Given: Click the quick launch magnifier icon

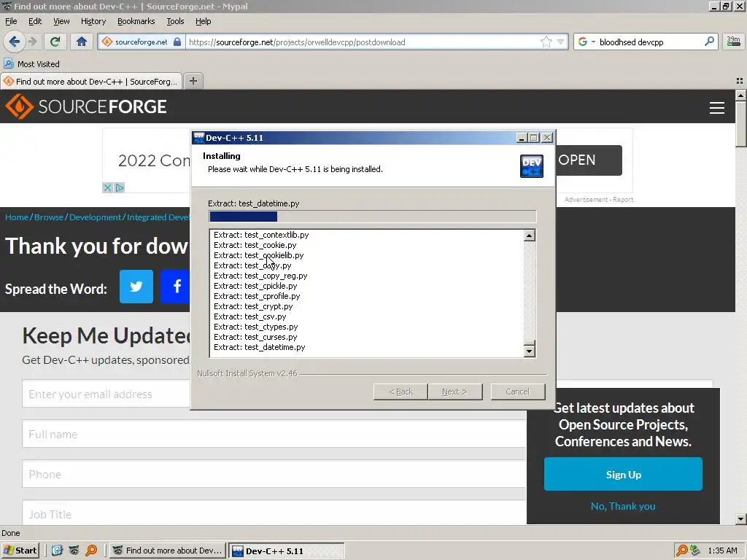Looking at the screenshot, I should [91, 551].
